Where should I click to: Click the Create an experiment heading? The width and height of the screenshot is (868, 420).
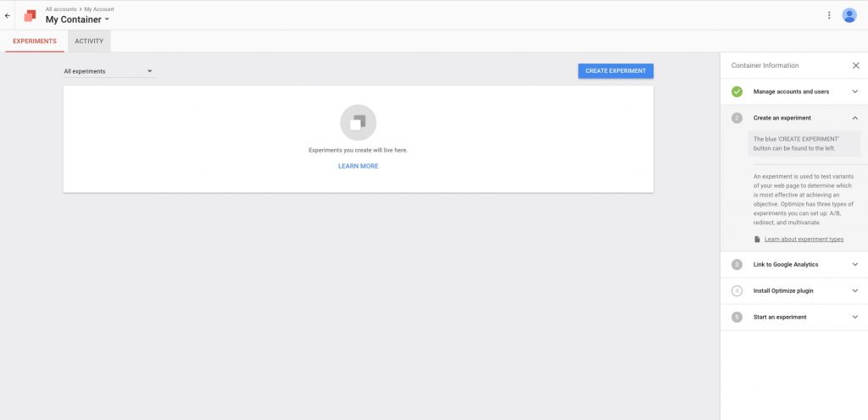pos(782,118)
